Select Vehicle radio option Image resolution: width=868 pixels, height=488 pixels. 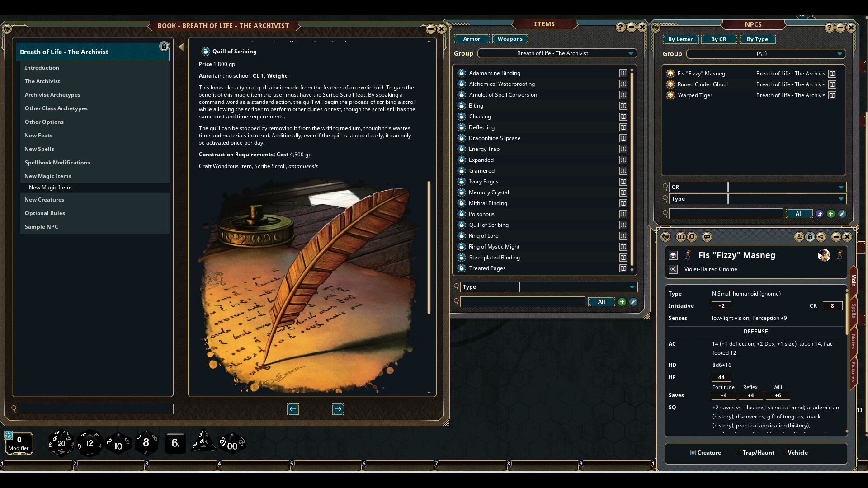[x=783, y=453]
